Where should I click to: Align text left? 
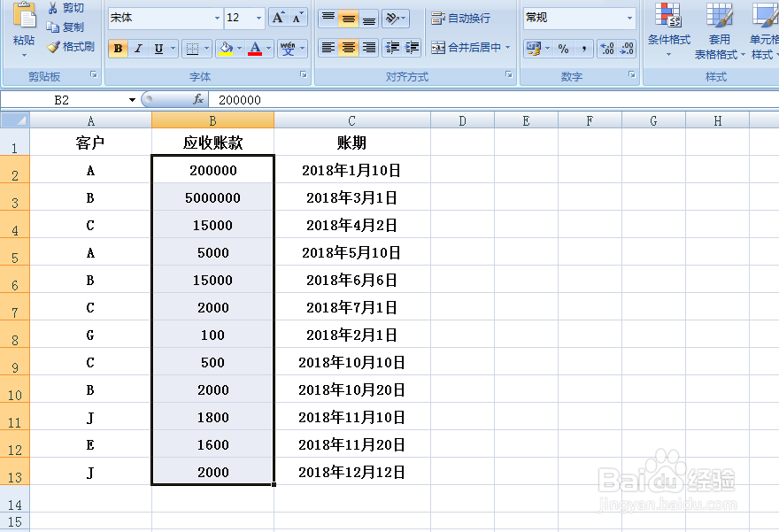(328, 48)
